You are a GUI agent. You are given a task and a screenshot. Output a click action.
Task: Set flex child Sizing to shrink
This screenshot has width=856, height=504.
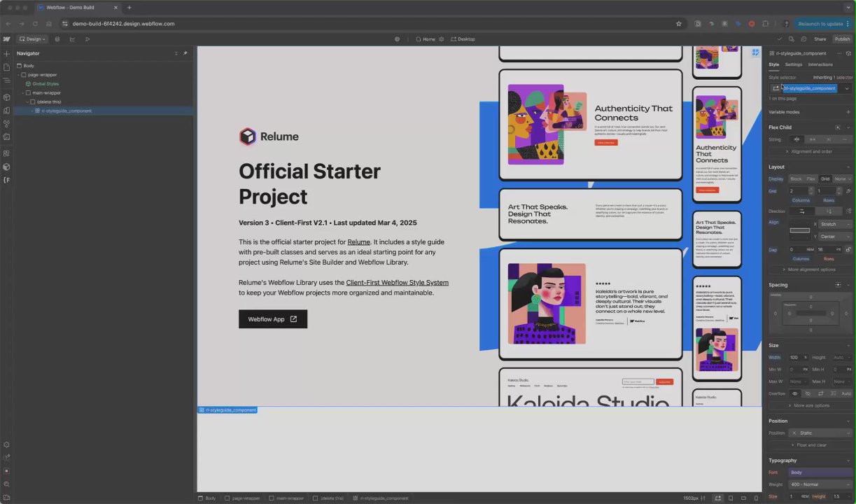[x=797, y=139]
